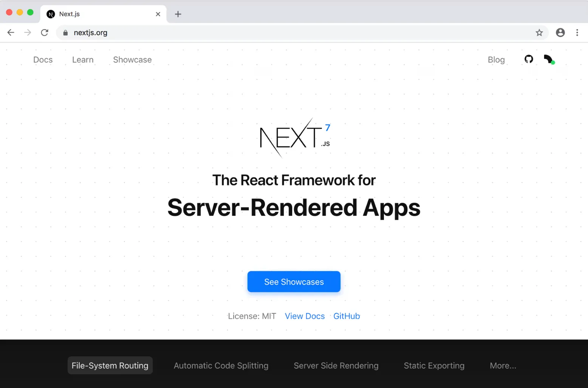588x388 pixels.
Task: Go to the Learn page
Action: [x=83, y=60]
